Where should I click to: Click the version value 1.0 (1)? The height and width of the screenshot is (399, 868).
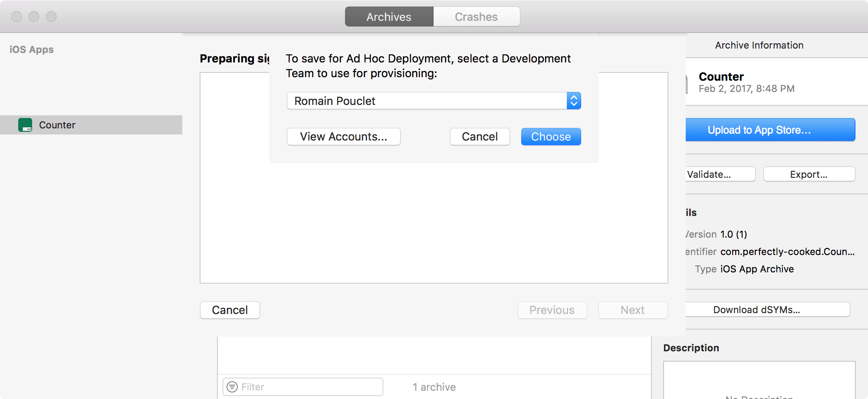pyautogui.click(x=734, y=234)
